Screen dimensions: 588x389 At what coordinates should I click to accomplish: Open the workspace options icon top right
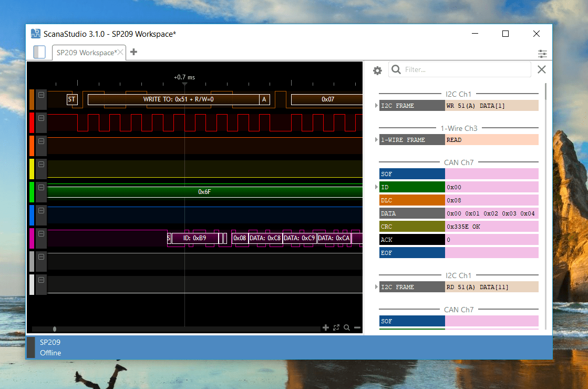pyautogui.click(x=542, y=54)
